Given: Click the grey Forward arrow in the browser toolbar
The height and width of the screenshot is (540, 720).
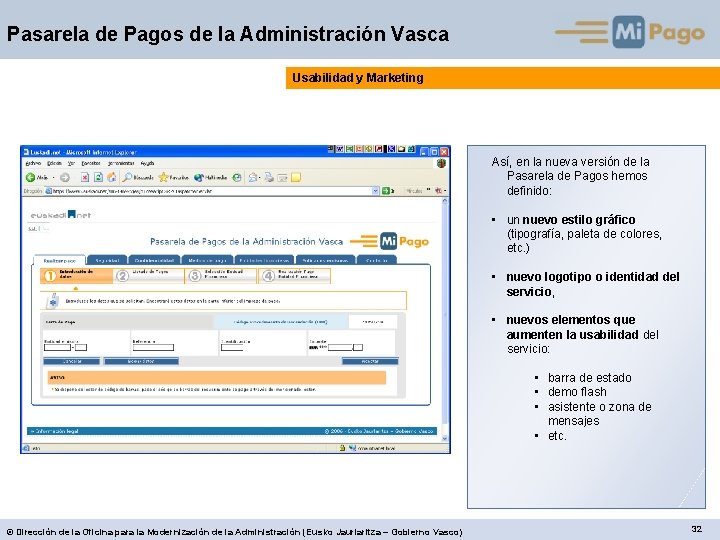Looking at the screenshot, I should (x=65, y=177).
